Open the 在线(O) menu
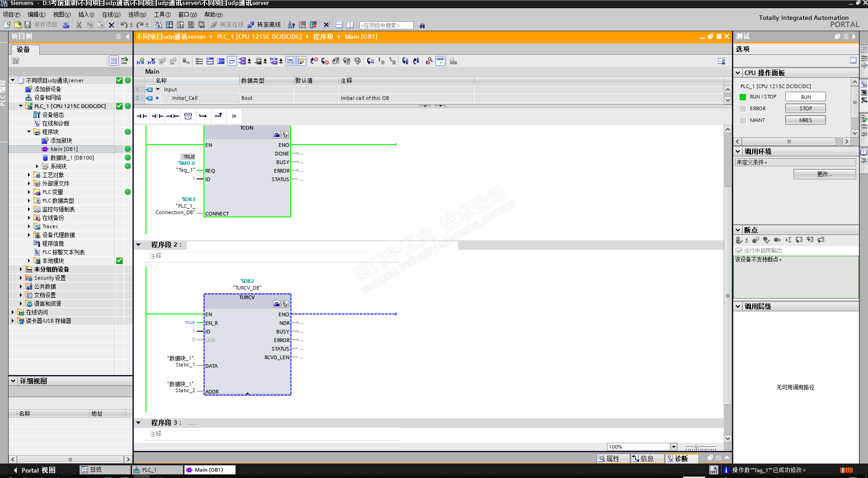868x478 pixels. 111,14
